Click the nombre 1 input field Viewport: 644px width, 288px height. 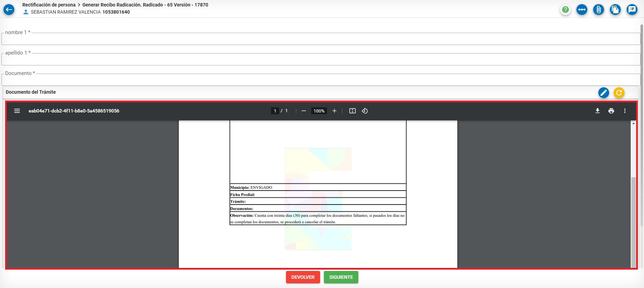[321, 39]
